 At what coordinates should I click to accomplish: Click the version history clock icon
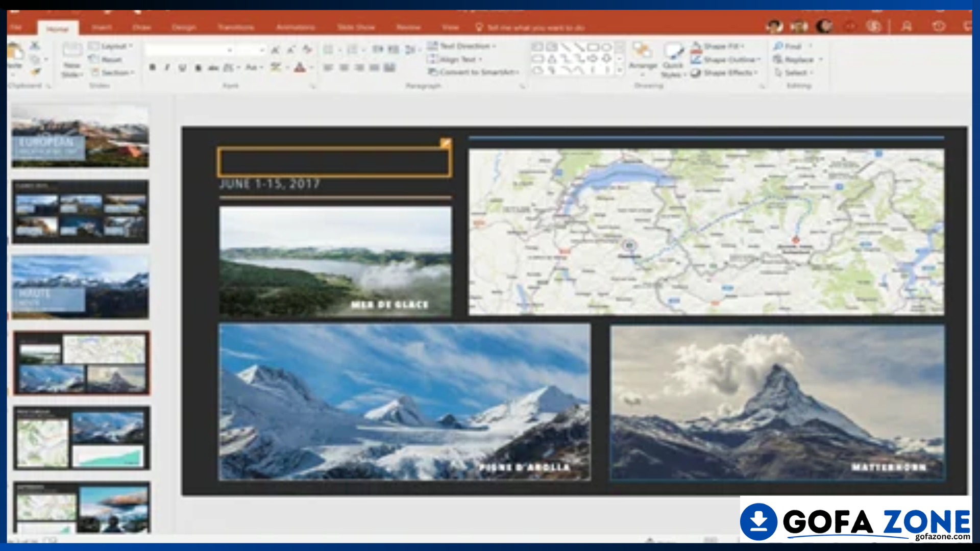938,26
